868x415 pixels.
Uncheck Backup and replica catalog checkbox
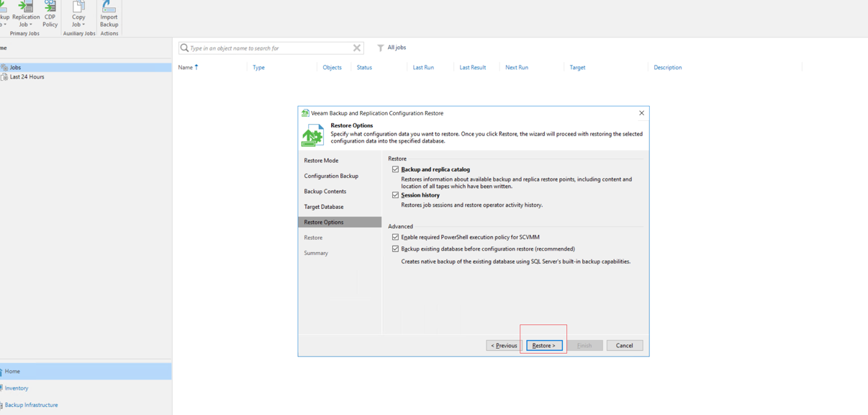pyautogui.click(x=395, y=169)
